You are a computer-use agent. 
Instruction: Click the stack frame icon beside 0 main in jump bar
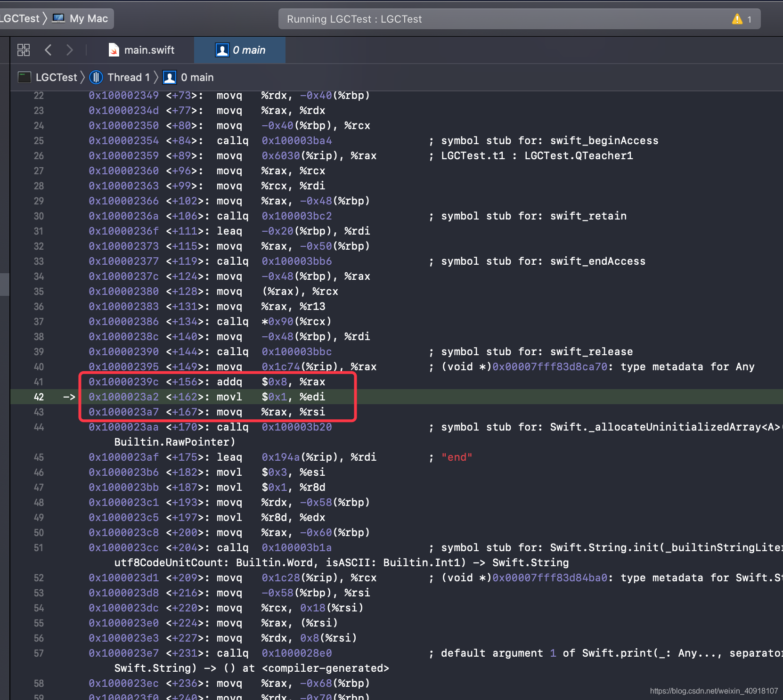[170, 77]
